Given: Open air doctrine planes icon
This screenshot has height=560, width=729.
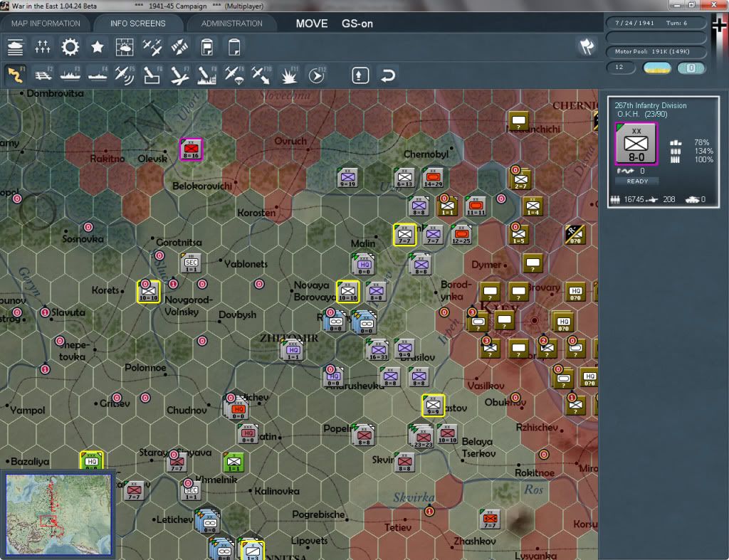Looking at the screenshot, I should (152, 48).
